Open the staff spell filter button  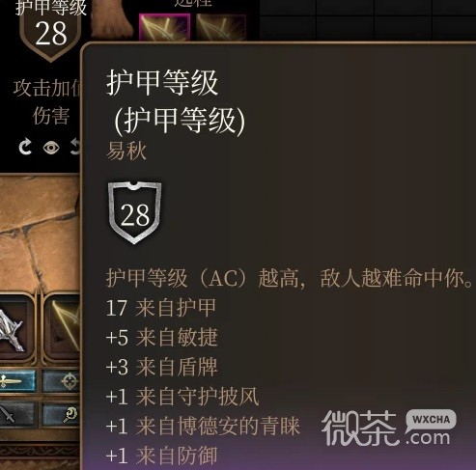click(61, 415)
